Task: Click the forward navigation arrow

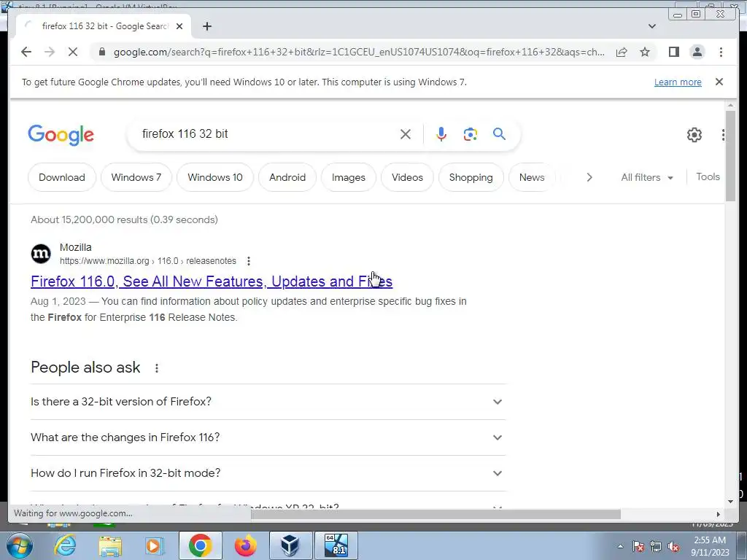Action: pyautogui.click(x=50, y=52)
